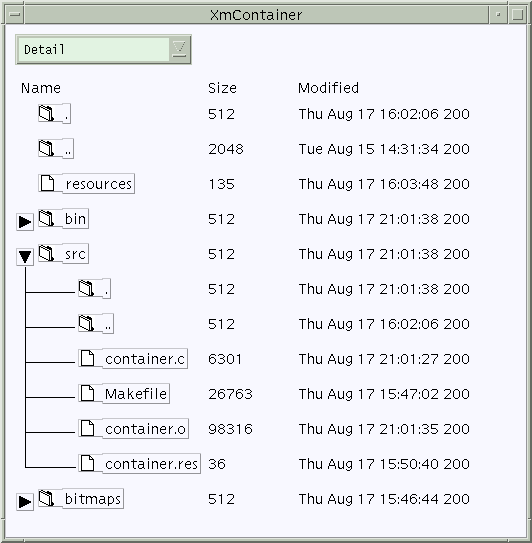Click the container.c file icon

pyautogui.click(x=87, y=358)
